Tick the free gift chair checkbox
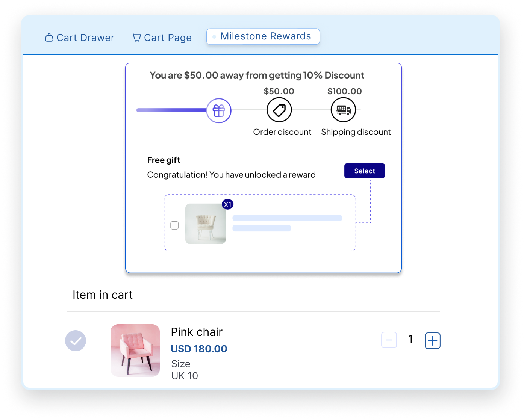This screenshot has height=420, width=524. tap(174, 225)
